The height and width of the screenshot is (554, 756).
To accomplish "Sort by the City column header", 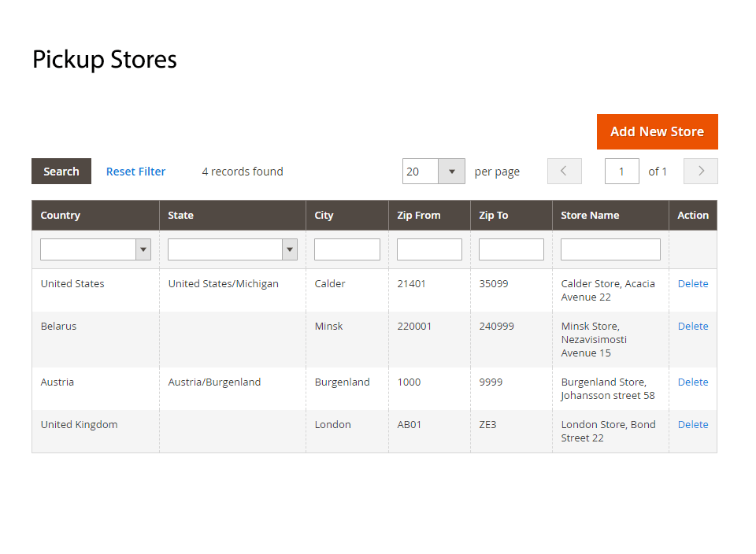I will pos(324,215).
